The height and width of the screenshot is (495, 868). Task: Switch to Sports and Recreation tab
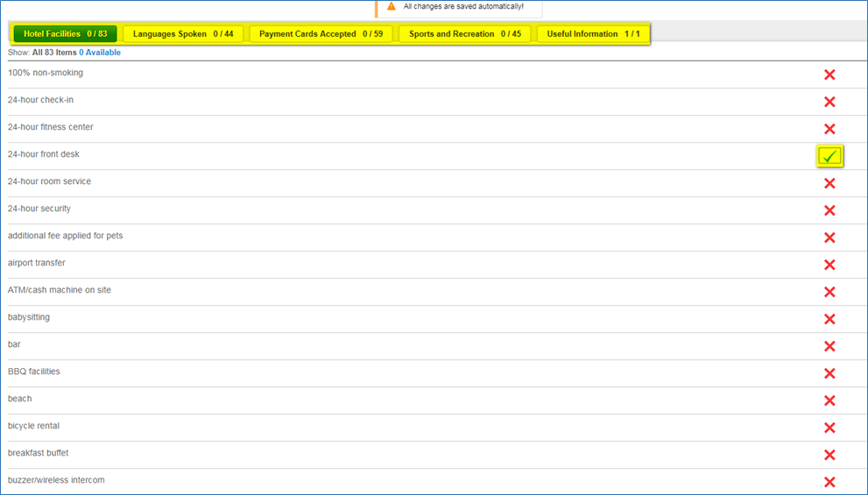click(465, 34)
